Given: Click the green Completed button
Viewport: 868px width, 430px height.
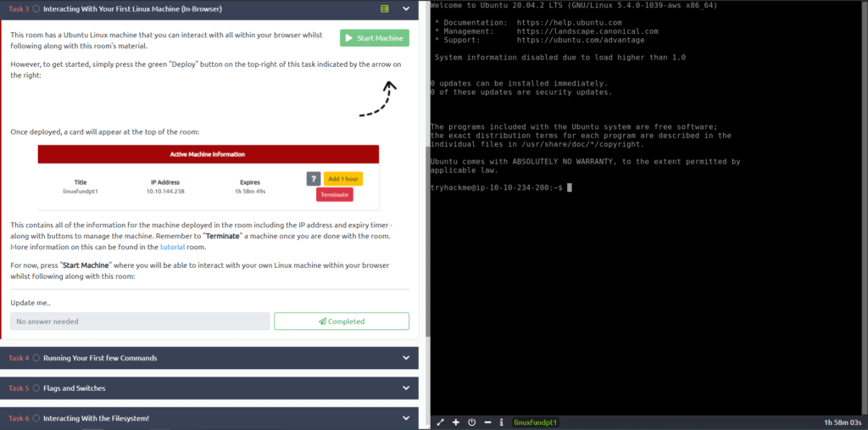Looking at the screenshot, I should click(342, 321).
